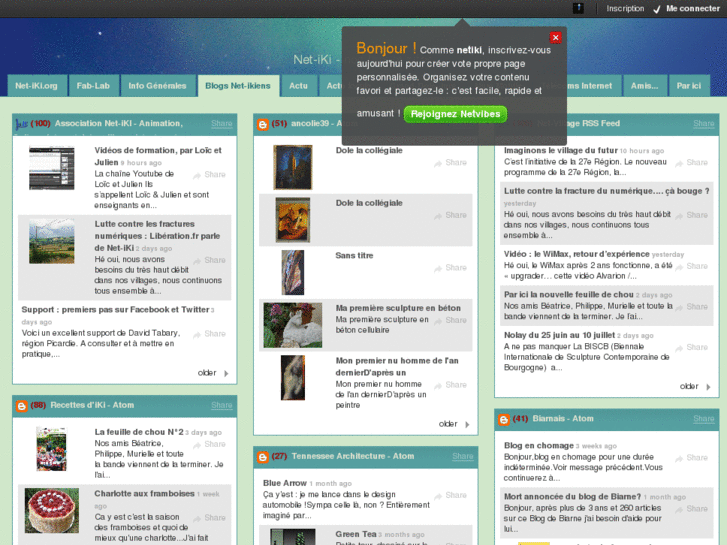Open Charlotte aux framboises cake thumbnail
Screen dimensions: 727x545
coord(51,510)
